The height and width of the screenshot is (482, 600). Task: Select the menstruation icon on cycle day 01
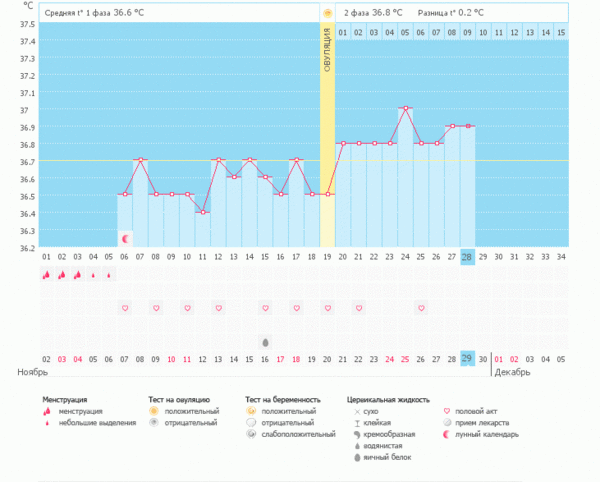point(46,275)
